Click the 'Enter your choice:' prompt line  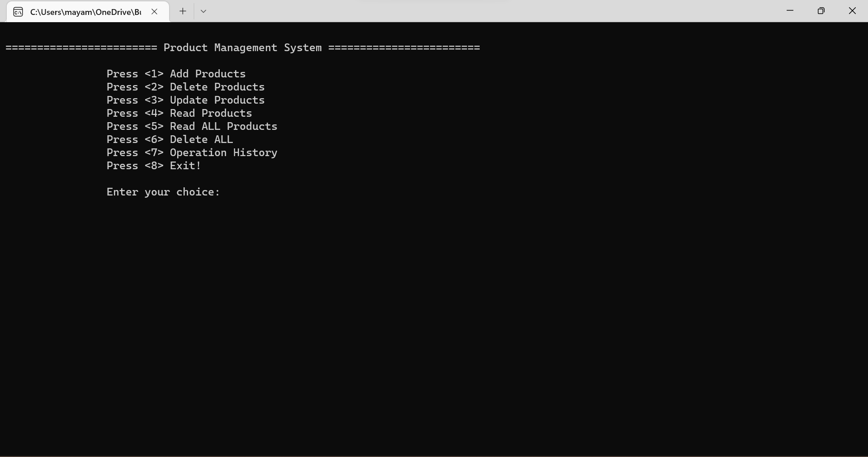point(163,192)
